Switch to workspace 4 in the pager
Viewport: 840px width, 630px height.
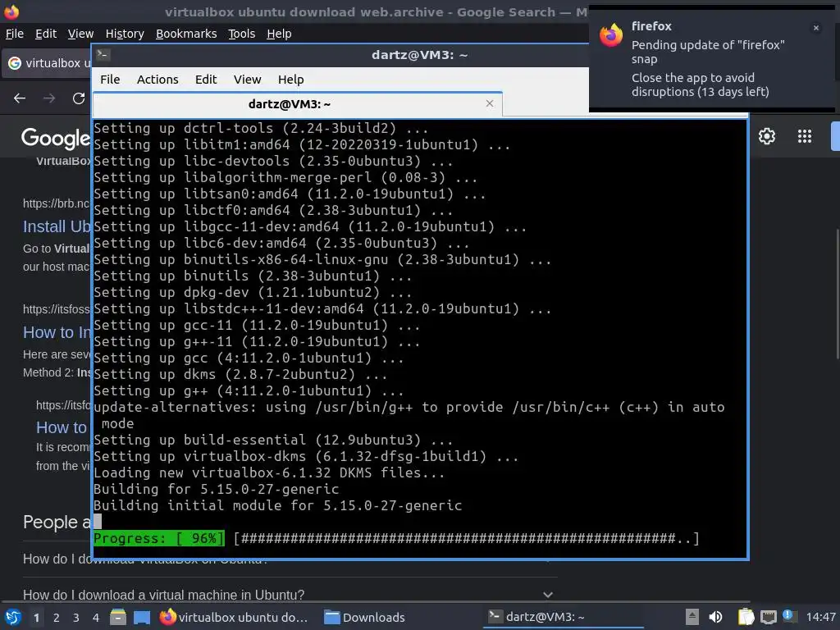[x=96, y=618]
